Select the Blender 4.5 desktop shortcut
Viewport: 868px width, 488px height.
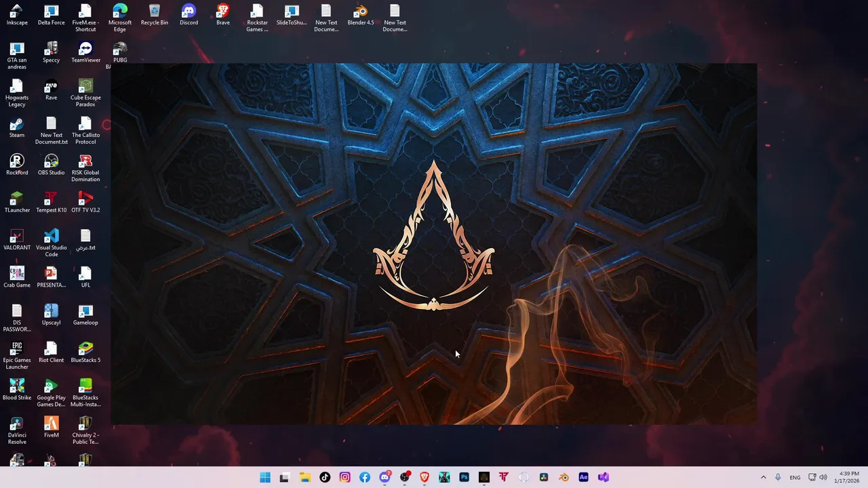(361, 15)
